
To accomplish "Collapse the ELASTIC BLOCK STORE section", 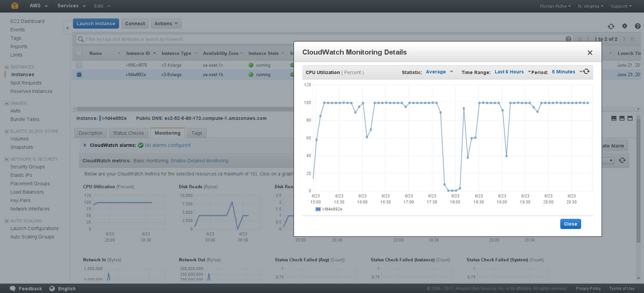I will pos(6,131).
